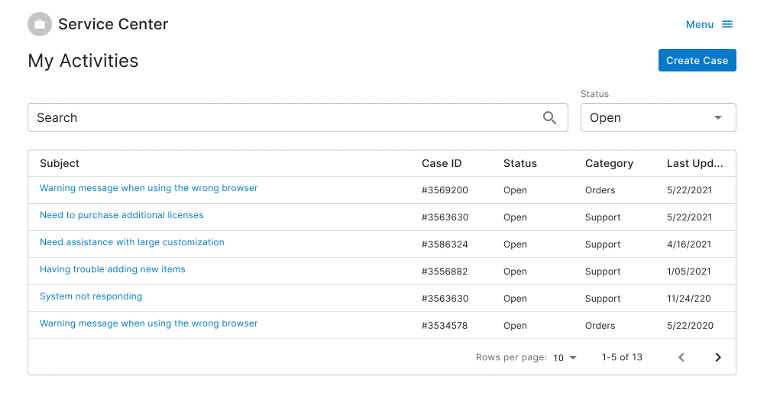The height and width of the screenshot is (405, 760).
Task: Open the Menu hamburger icon
Action: (727, 24)
